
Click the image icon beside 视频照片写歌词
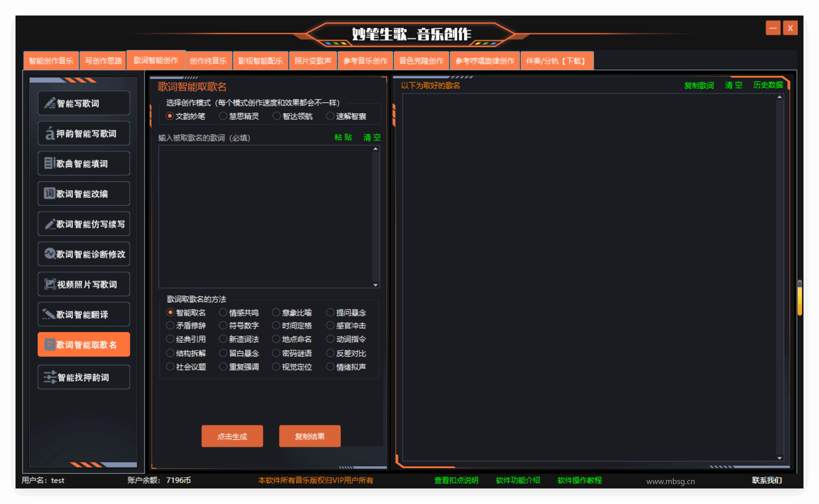[x=50, y=284]
